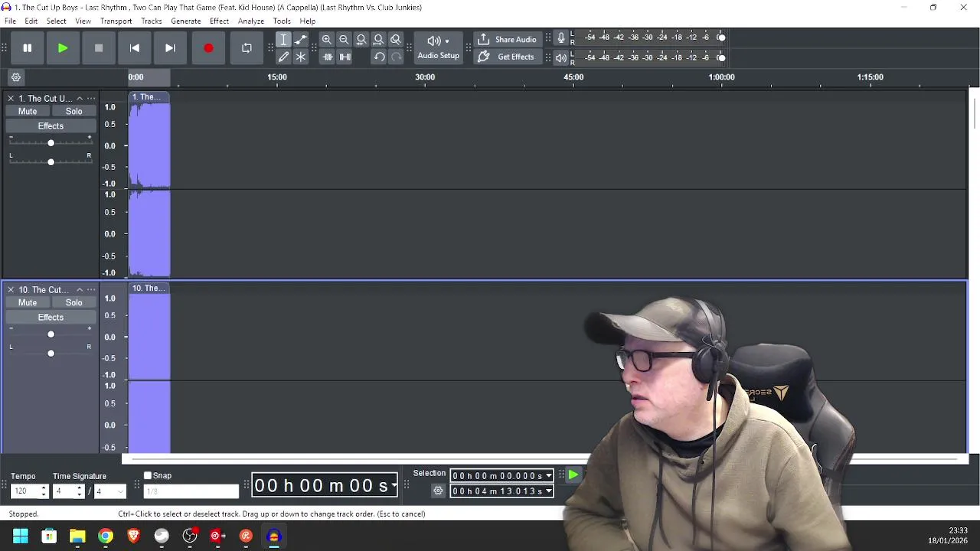Mute track 1
The height and width of the screenshot is (551, 980).
pos(28,111)
